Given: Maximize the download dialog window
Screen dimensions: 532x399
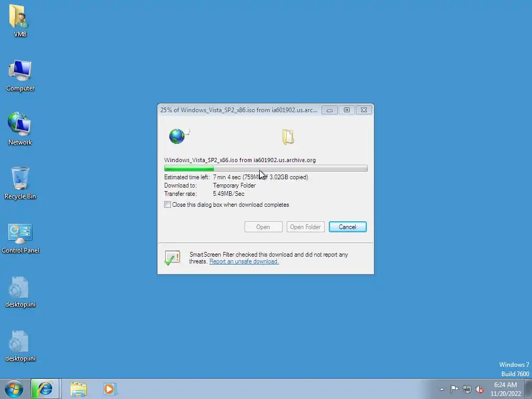Looking at the screenshot, I should point(347,110).
